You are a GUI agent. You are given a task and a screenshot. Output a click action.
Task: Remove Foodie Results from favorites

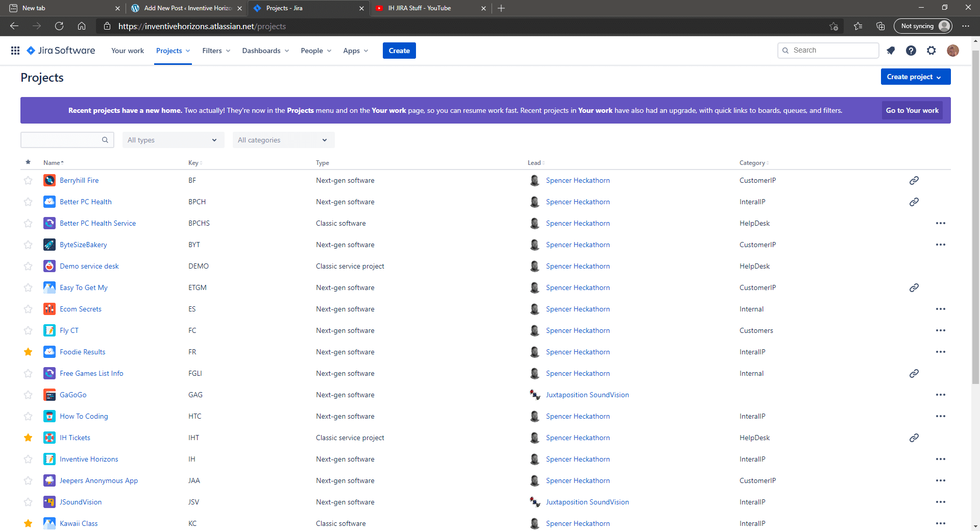pos(28,352)
